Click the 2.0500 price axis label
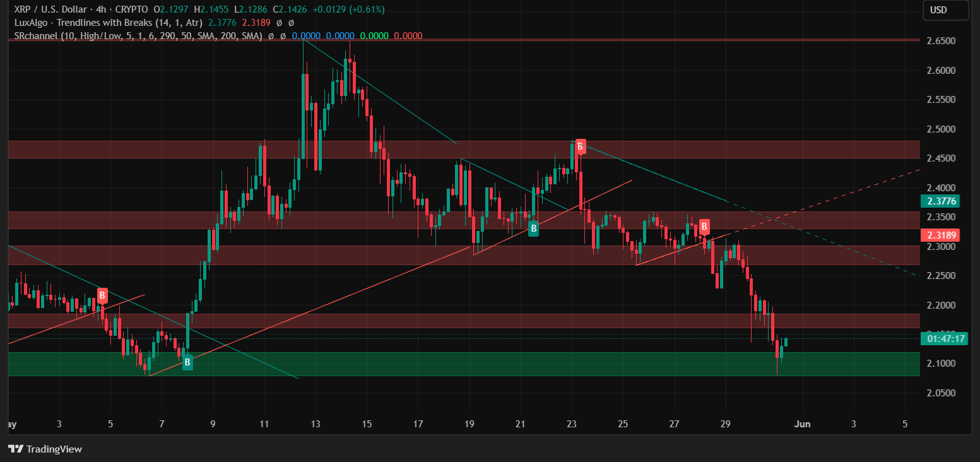The height and width of the screenshot is (462, 980). [941, 393]
